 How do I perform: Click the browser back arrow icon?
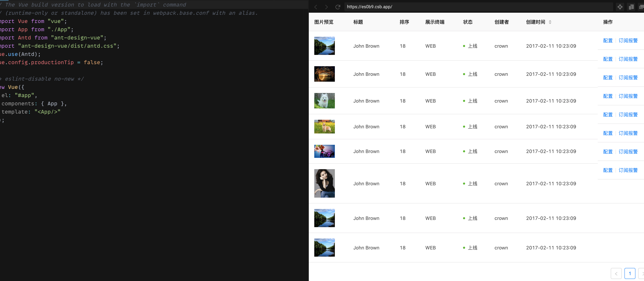pyautogui.click(x=316, y=7)
